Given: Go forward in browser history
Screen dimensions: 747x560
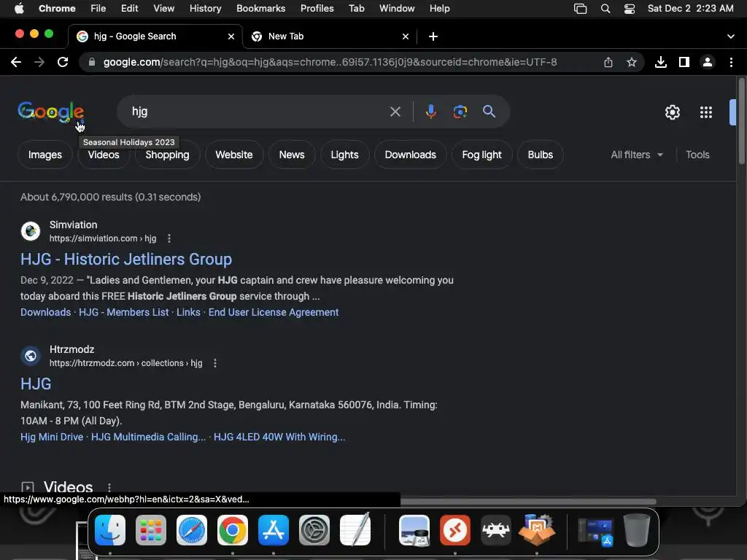Looking at the screenshot, I should tap(39, 62).
